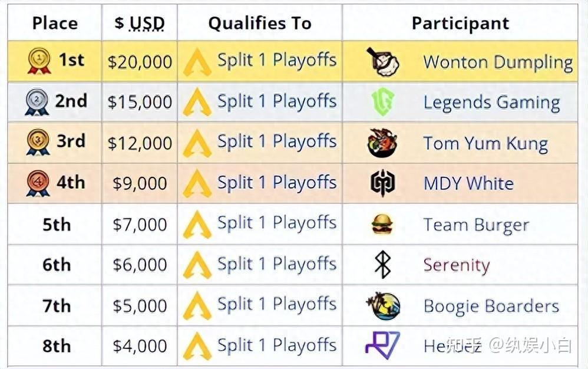Click the purple logo in 8th place row

(383, 345)
